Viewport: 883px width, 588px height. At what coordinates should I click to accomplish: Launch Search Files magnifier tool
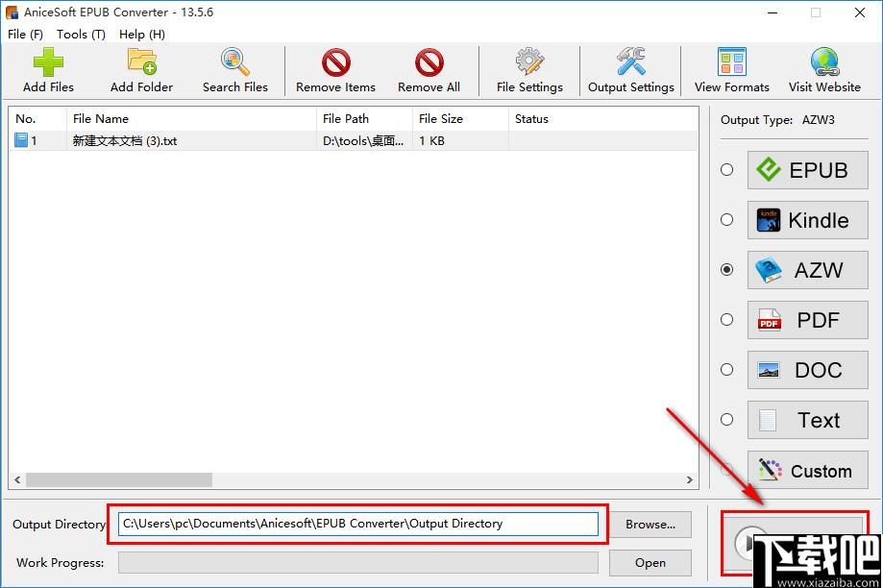click(234, 70)
